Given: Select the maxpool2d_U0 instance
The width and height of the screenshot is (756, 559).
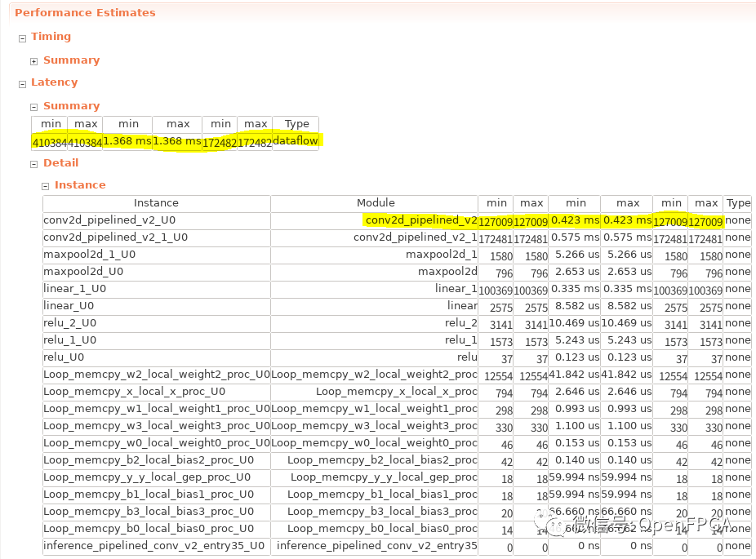Looking at the screenshot, I should coord(156,272).
